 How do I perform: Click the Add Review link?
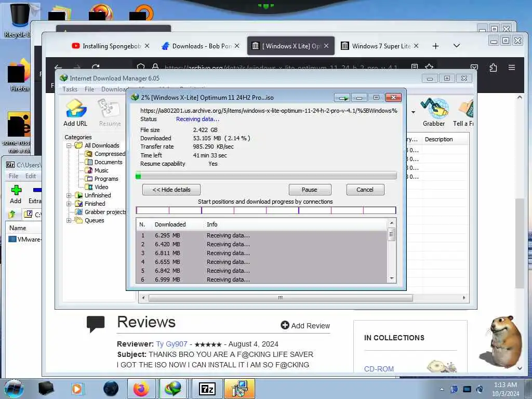click(x=305, y=326)
